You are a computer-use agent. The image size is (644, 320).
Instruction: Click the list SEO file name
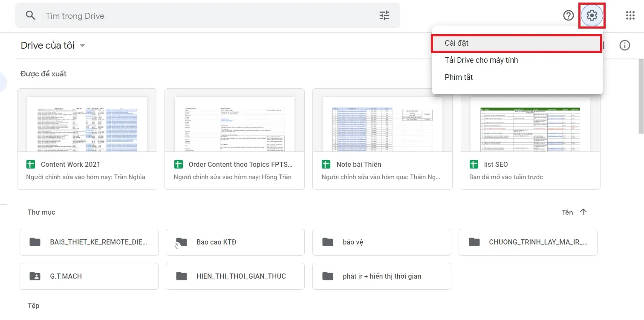tap(496, 165)
